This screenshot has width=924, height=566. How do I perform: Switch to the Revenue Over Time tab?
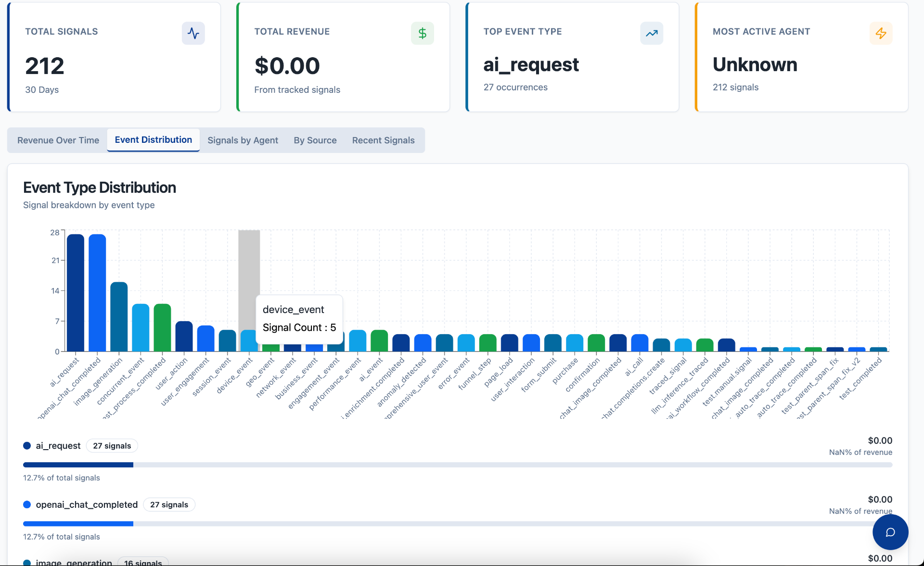58,140
